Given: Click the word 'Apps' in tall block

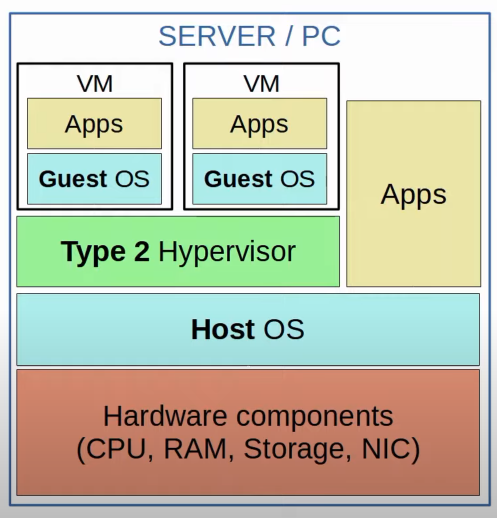Looking at the screenshot, I should (414, 194).
